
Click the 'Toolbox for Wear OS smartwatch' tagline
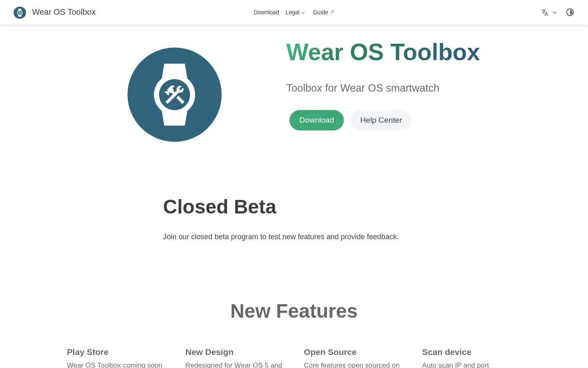click(363, 88)
